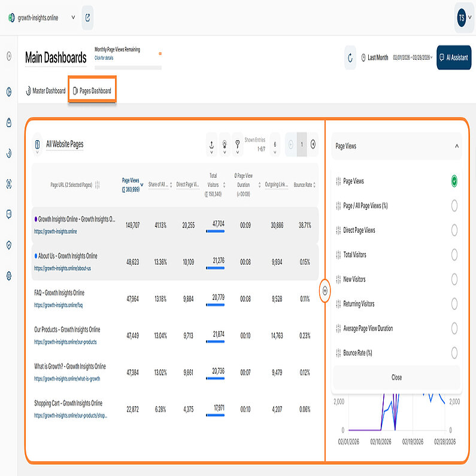Click Total Visitors bar for 17,971
The height and width of the screenshot is (476, 476).
coord(215,416)
